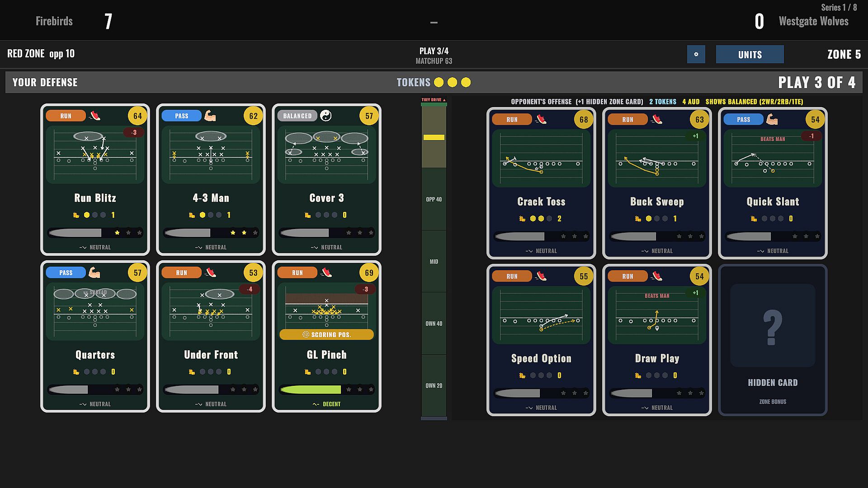Choose the Quarters defense card title
This screenshot has width=868, height=488.
[x=95, y=355]
